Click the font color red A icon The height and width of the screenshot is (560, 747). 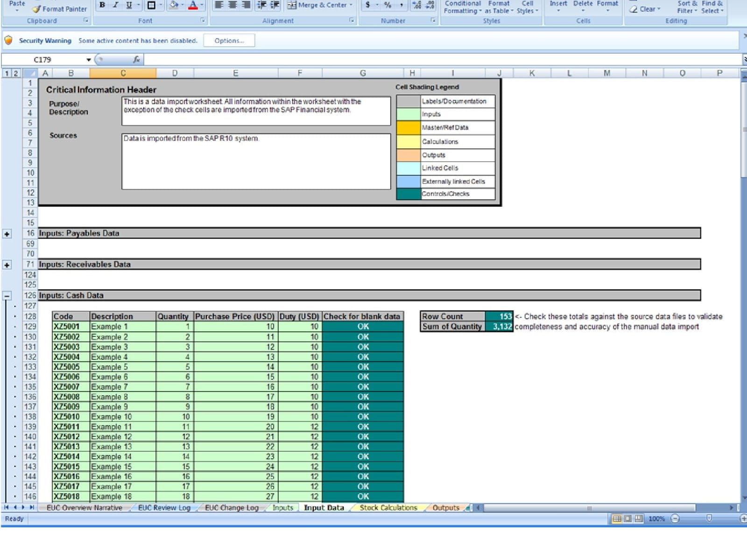(193, 5)
